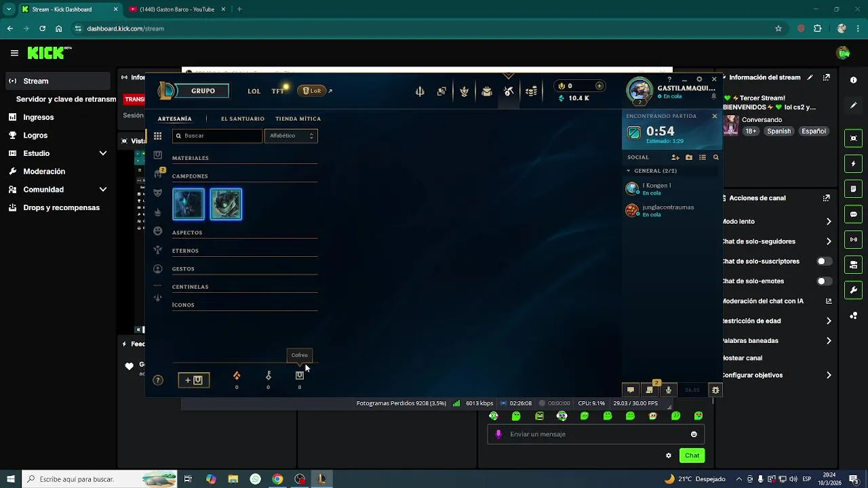Open Drops y recompensas in Kick sidebar
The height and width of the screenshot is (488, 868).
[61, 208]
